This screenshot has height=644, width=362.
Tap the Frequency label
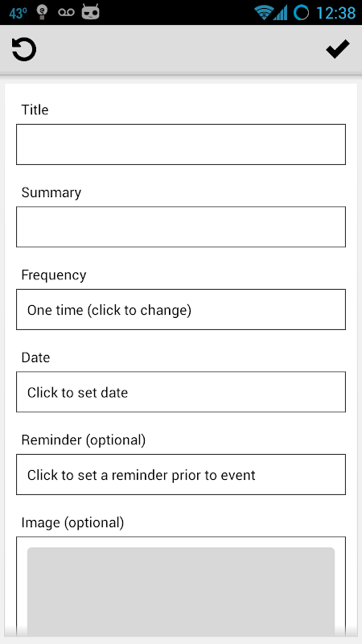pos(54,275)
